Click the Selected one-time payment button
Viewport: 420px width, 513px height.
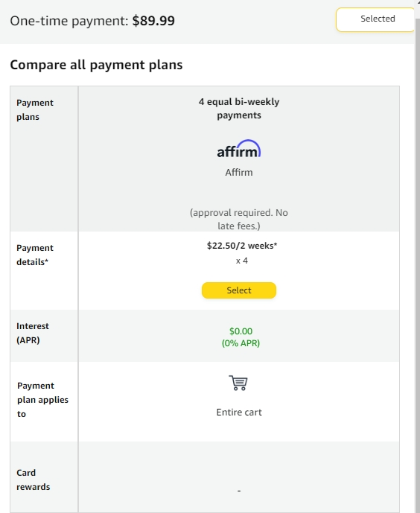click(x=375, y=19)
